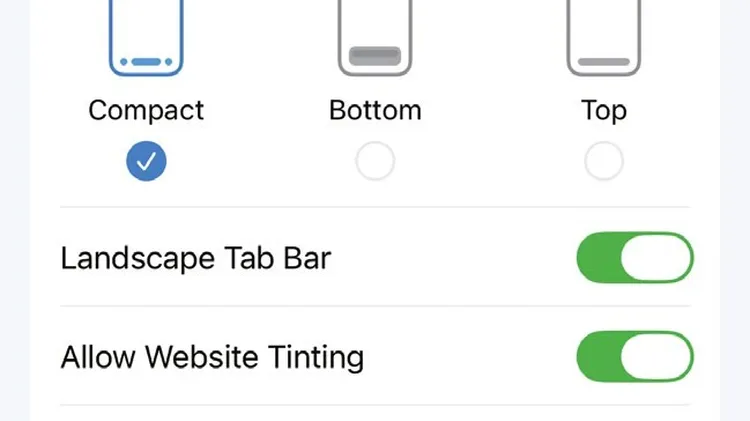Select the Top layout phone icon
750x421 pixels.
pos(604,38)
